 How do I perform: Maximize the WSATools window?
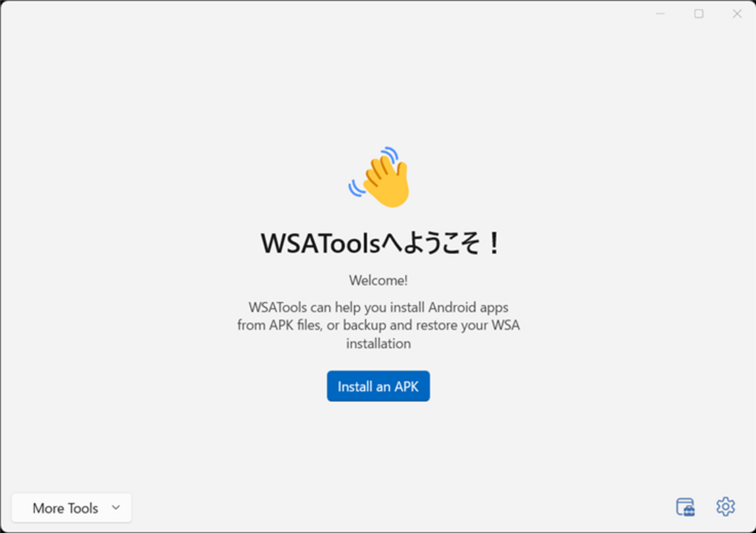pos(699,13)
